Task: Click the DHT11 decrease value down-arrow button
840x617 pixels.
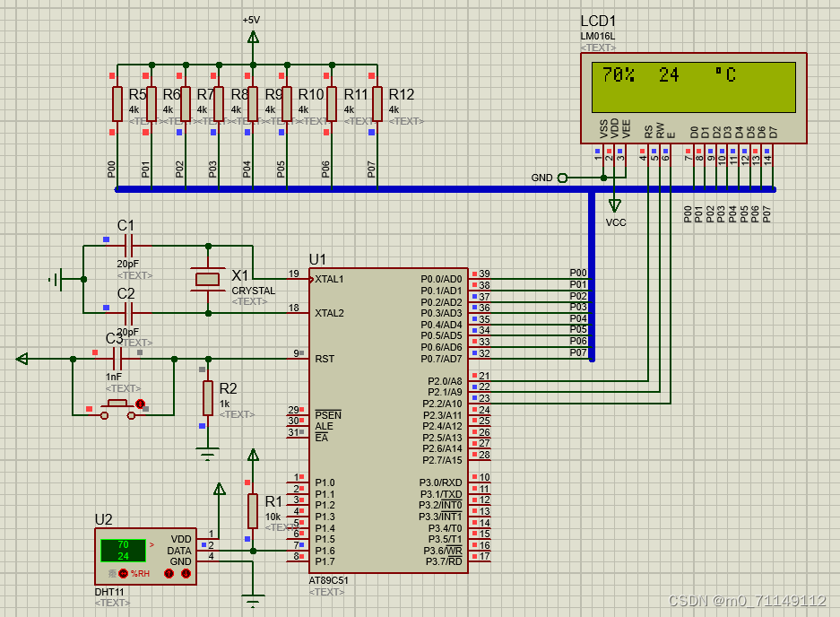Action: pyautogui.click(x=186, y=574)
